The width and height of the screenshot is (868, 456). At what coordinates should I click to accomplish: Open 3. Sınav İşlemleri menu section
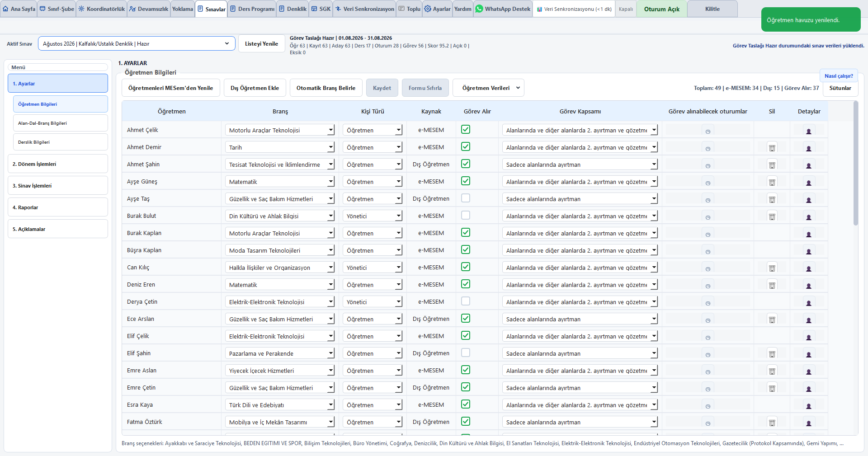pos(58,186)
